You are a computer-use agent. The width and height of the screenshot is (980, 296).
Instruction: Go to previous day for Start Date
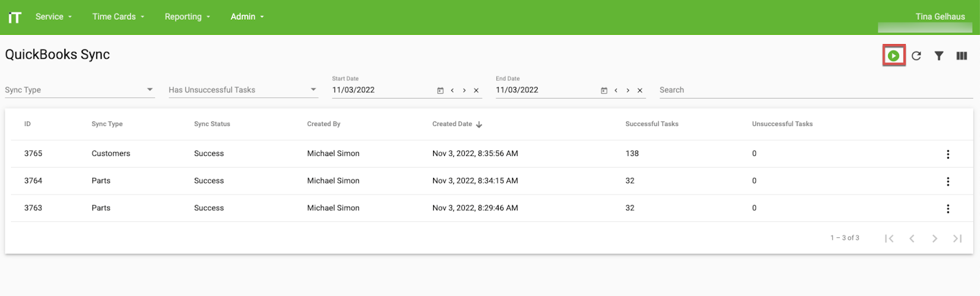coord(453,91)
